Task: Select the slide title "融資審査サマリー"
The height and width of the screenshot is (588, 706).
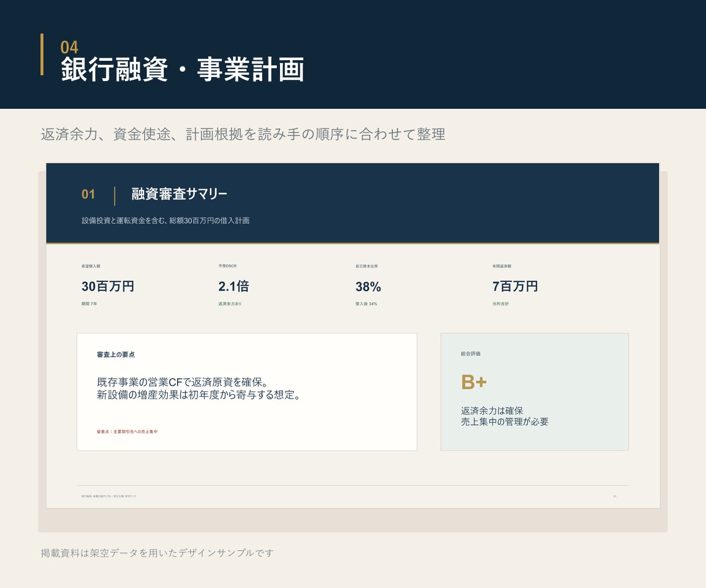Action: click(x=179, y=194)
